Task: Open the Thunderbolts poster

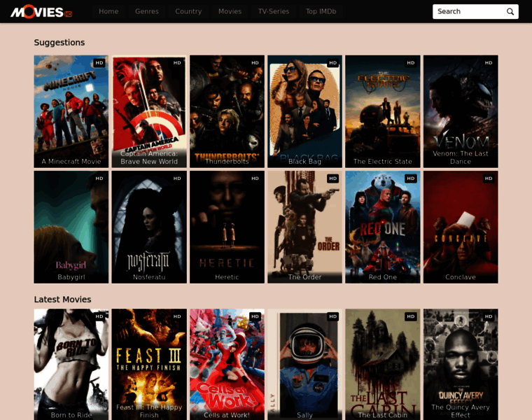Action: click(227, 111)
